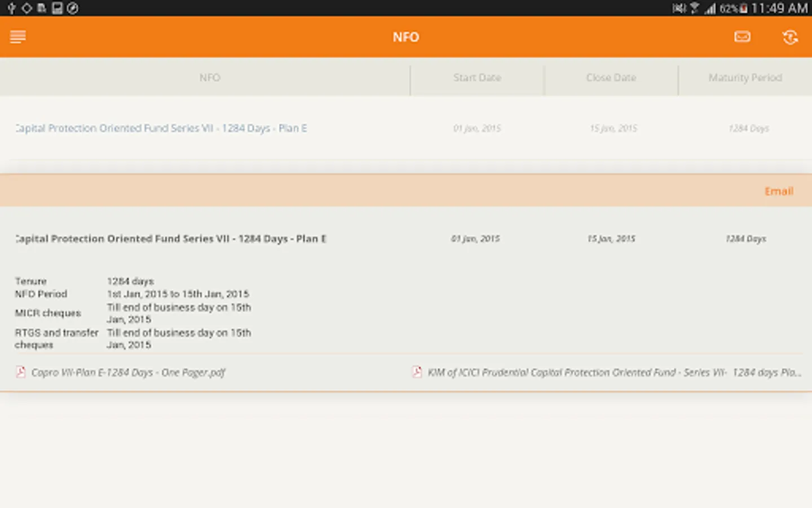Click bold Capital Protection Oriented Fund title
Viewport: 812px width, 508px height.
(x=171, y=239)
